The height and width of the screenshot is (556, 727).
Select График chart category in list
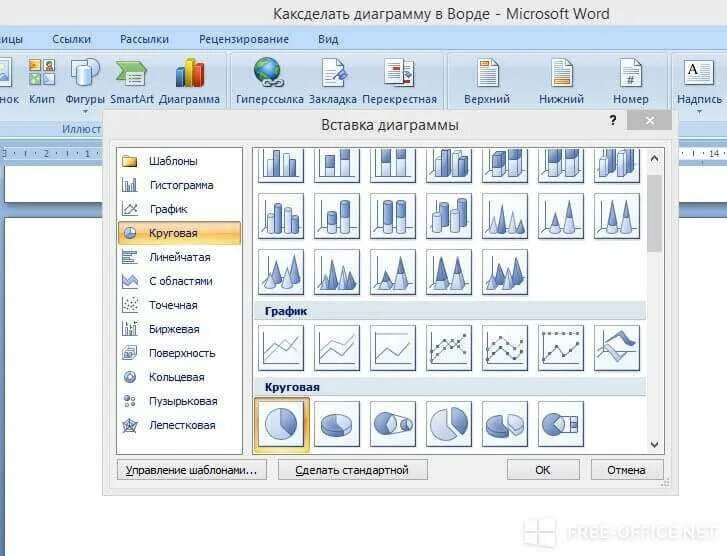pyautogui.click(x=179, y=209)
